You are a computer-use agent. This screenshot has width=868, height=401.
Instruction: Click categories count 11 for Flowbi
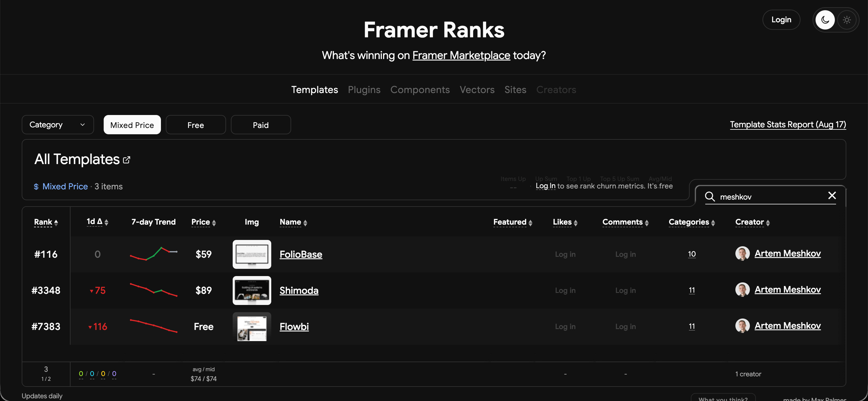(x=691, y=326)
